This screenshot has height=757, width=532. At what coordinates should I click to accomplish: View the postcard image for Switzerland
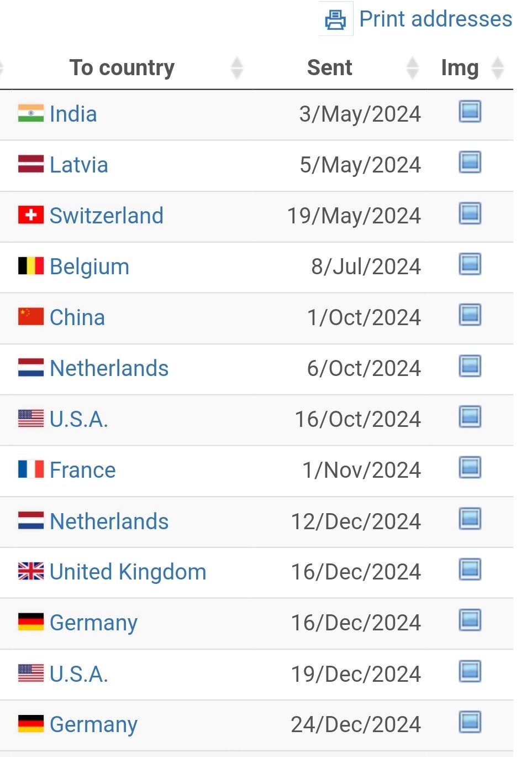click(x=470, y=213)
